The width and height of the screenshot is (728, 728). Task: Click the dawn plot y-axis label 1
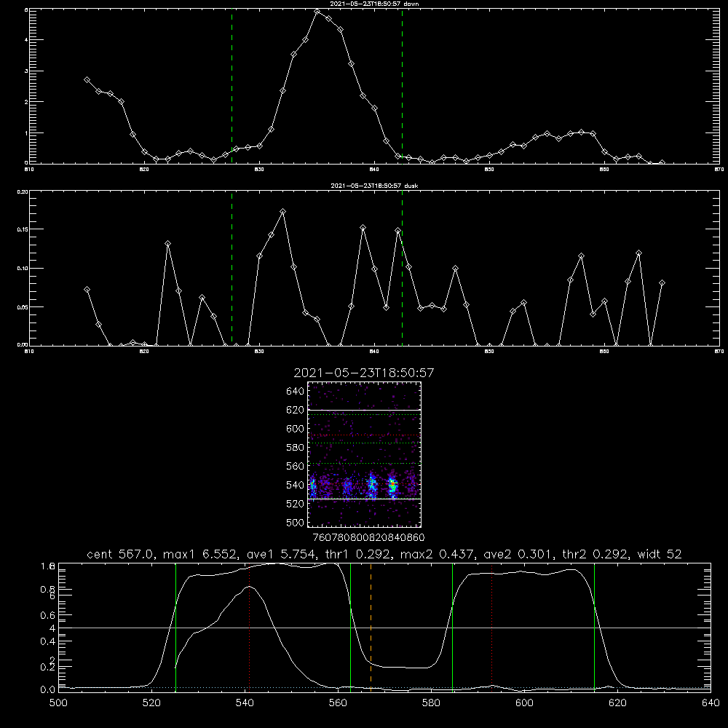(x=26, y=132)
